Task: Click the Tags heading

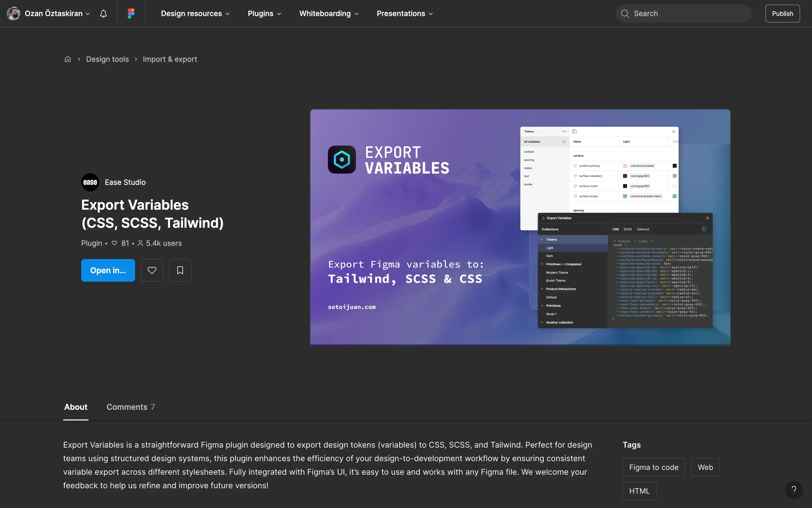Action: pyautogui.click(x=632, y=445)
